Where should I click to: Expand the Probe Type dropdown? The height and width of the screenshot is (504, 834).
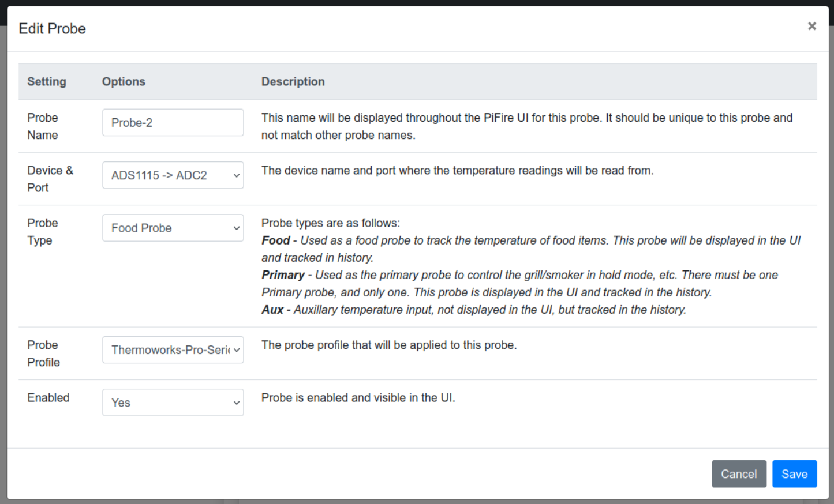(173, 228)
